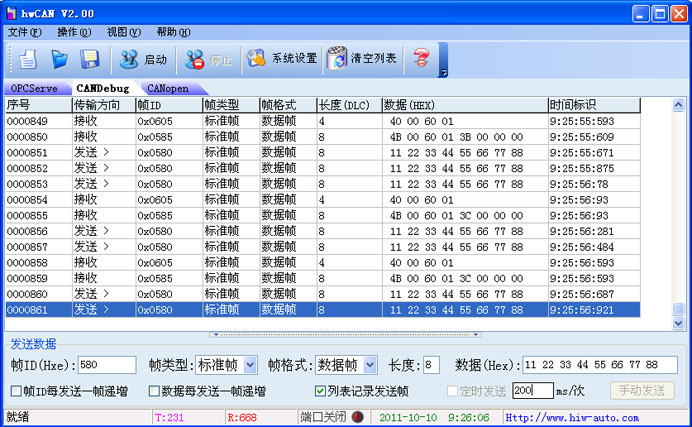Image resolution: width=692 pixels, height=427 pixels.
Task: Click the panel splitter collapse handle
Action: click(346, 335)
